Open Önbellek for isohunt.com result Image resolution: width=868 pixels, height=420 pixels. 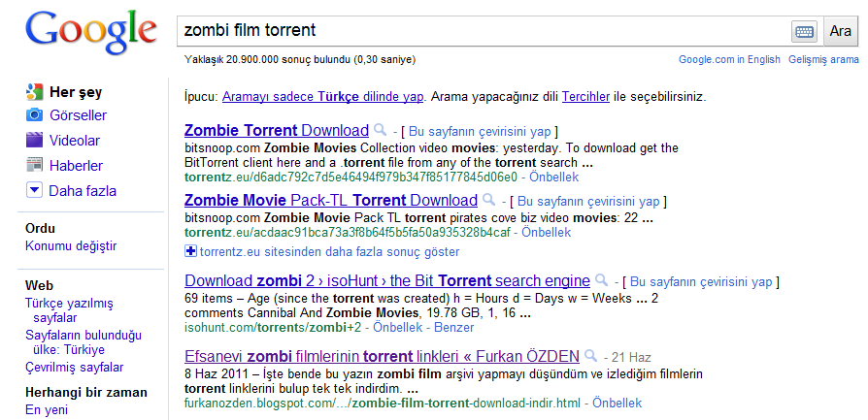397,327
